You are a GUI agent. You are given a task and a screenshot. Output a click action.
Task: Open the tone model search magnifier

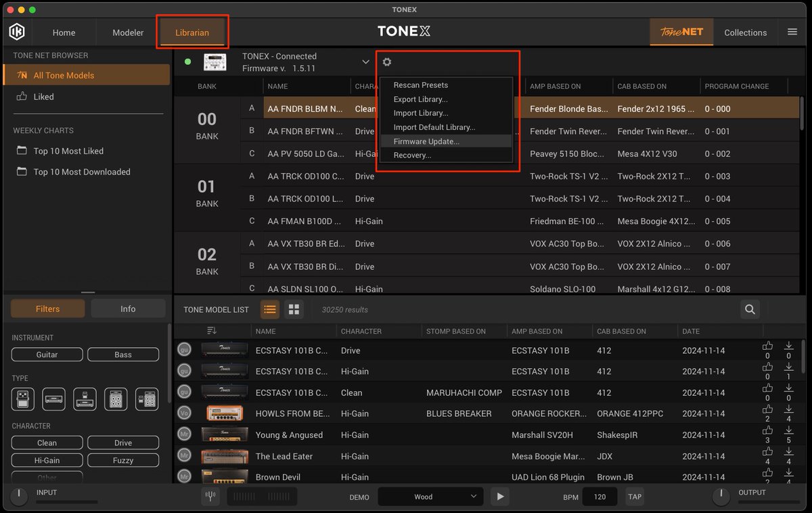click(750, 309)
